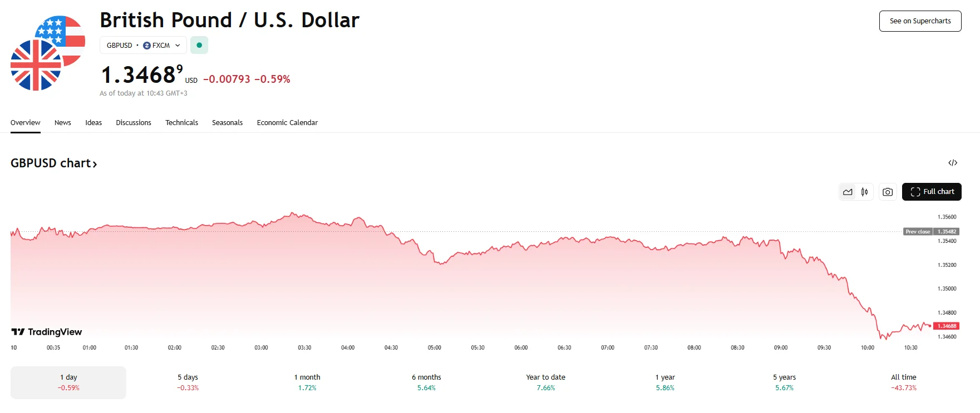Take a chart snapshot with camera icon
Screen dimensions: 980x413
(x=888, y=192)
